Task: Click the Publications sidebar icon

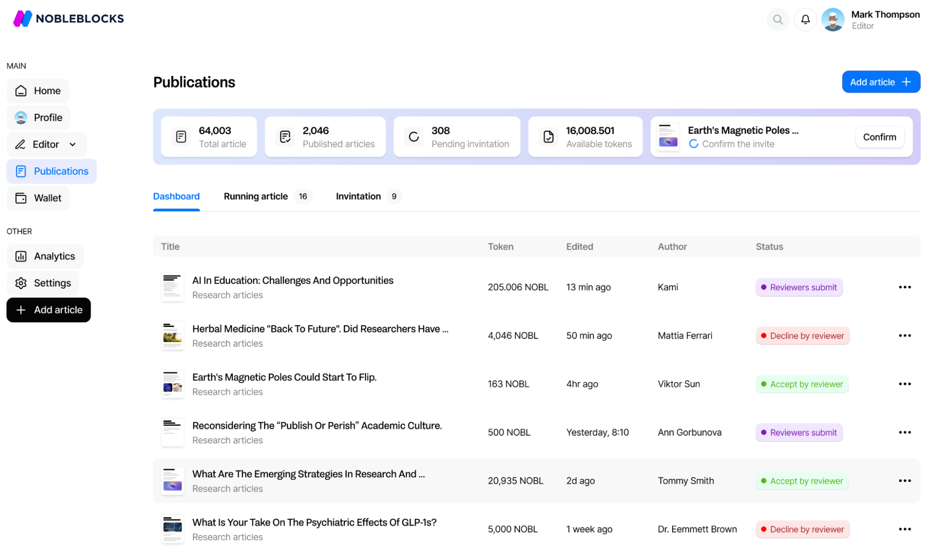Action: tap(20, 171)
